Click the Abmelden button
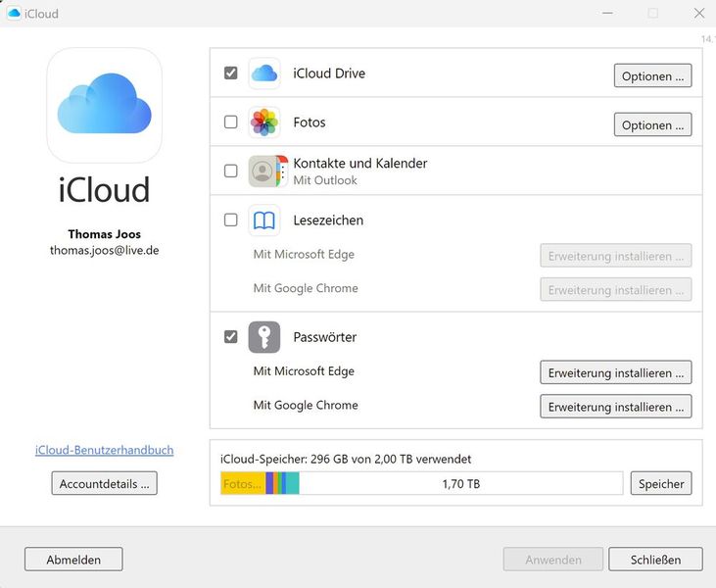This screenshot has height=588, width=716. coord(73,560)
